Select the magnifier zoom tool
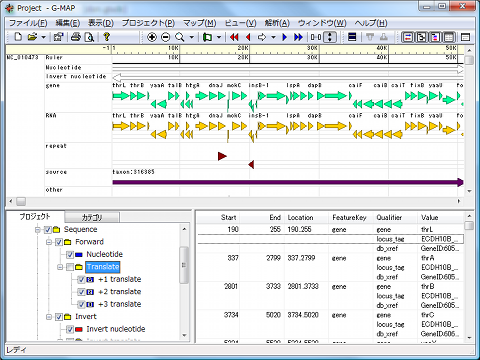 (180, 37)
